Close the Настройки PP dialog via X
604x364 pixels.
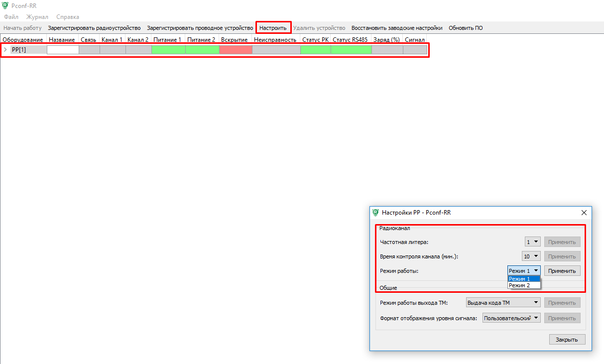(x=584, y=213)
